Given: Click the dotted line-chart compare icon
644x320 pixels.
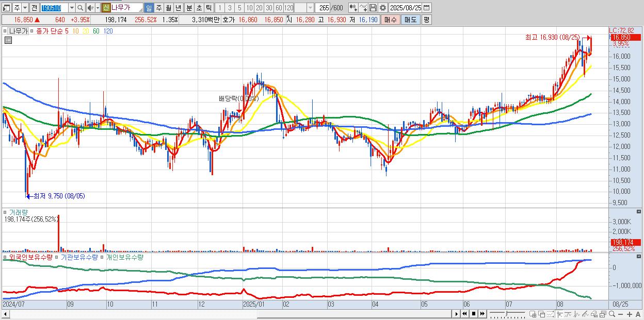Looking at the screenshot, I should pyautogui.click(x=551, y=314).
